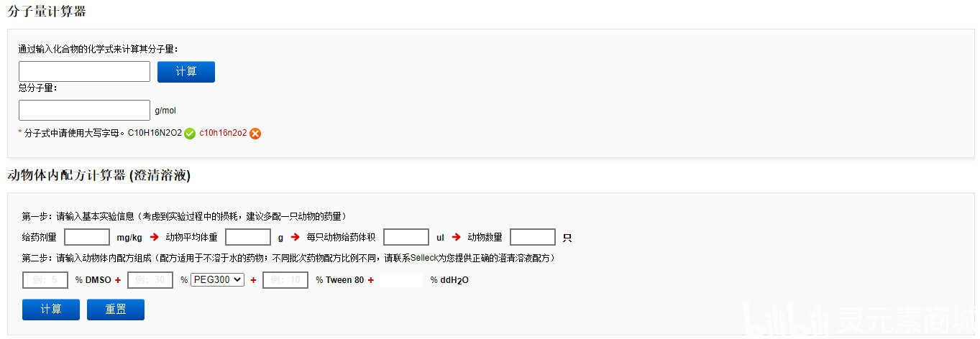
Task: Click the red plus sign after Tween 80
Action: pos(371,280)
